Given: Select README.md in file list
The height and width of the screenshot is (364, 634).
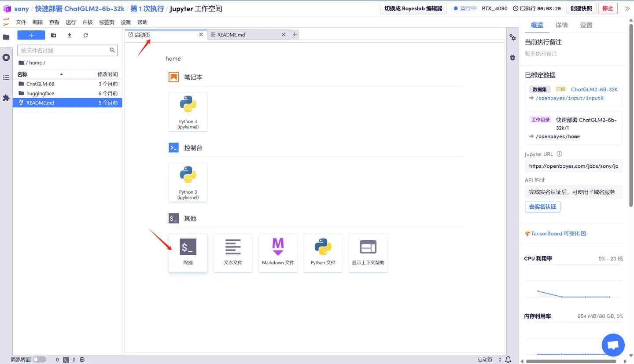Looking at the screenshot, I should click(67, 103).
